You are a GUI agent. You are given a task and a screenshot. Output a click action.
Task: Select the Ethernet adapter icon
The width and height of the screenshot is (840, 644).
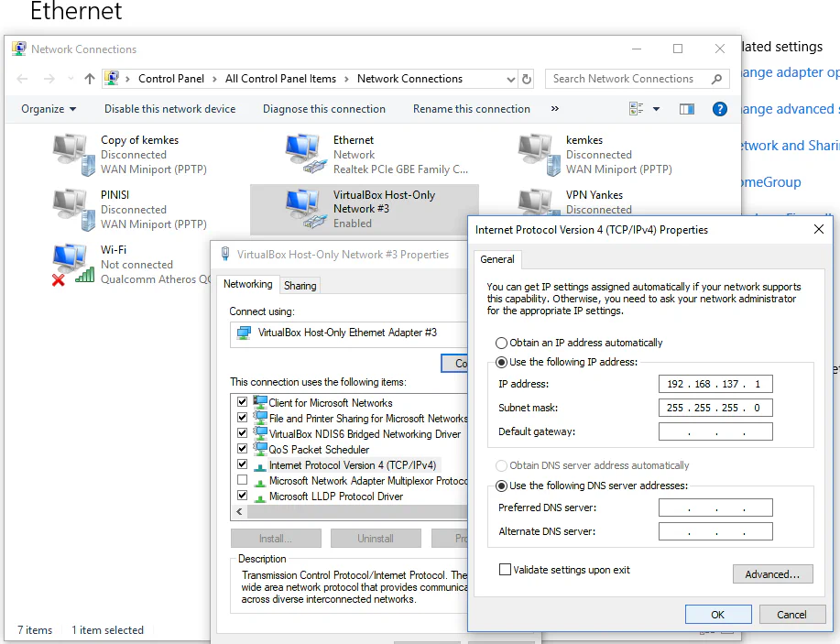coord(306,154)
